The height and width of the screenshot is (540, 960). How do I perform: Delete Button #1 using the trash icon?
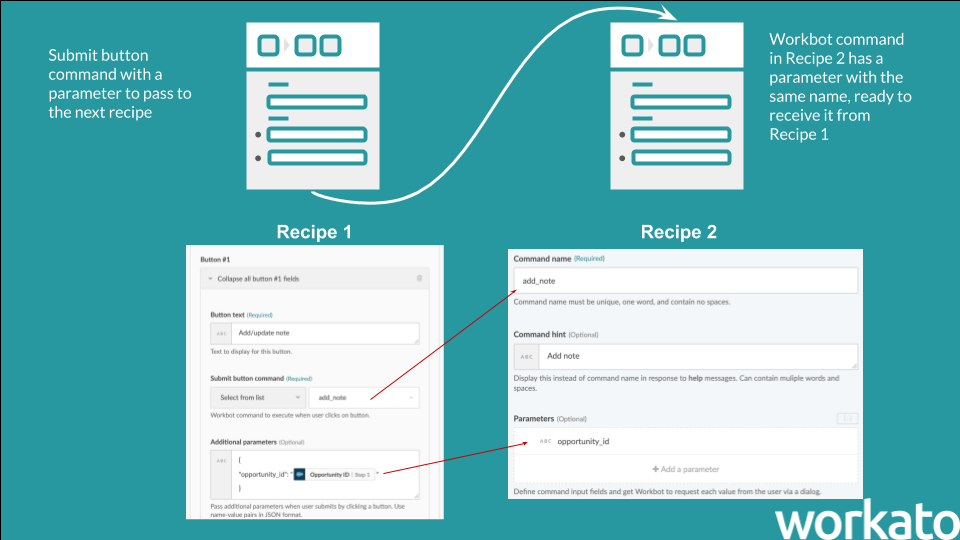tap(419, 279)
